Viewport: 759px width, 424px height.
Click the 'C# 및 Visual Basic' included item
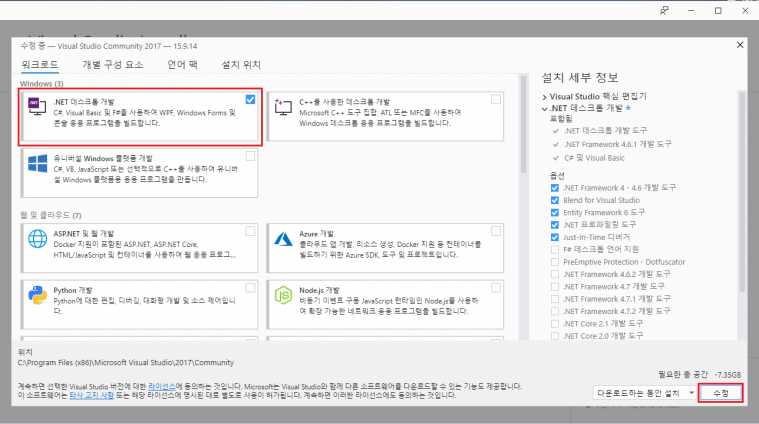point(594,158)
